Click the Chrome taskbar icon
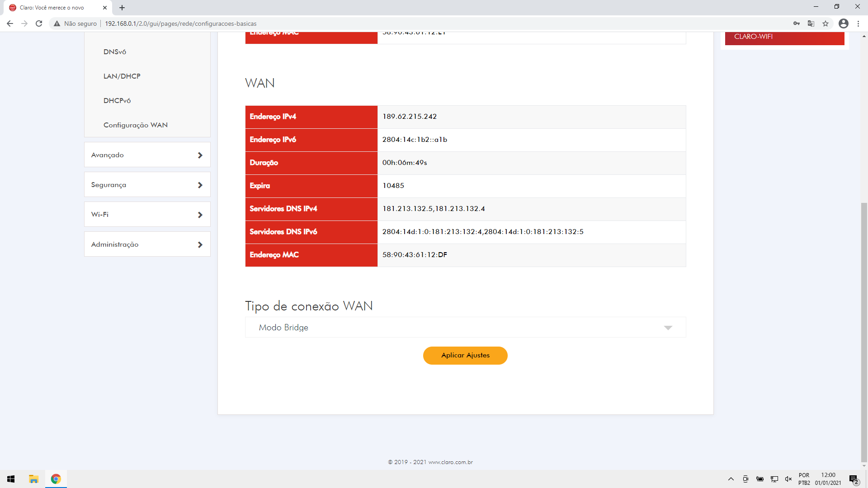The image size is (868, 488). coord(56,479)
